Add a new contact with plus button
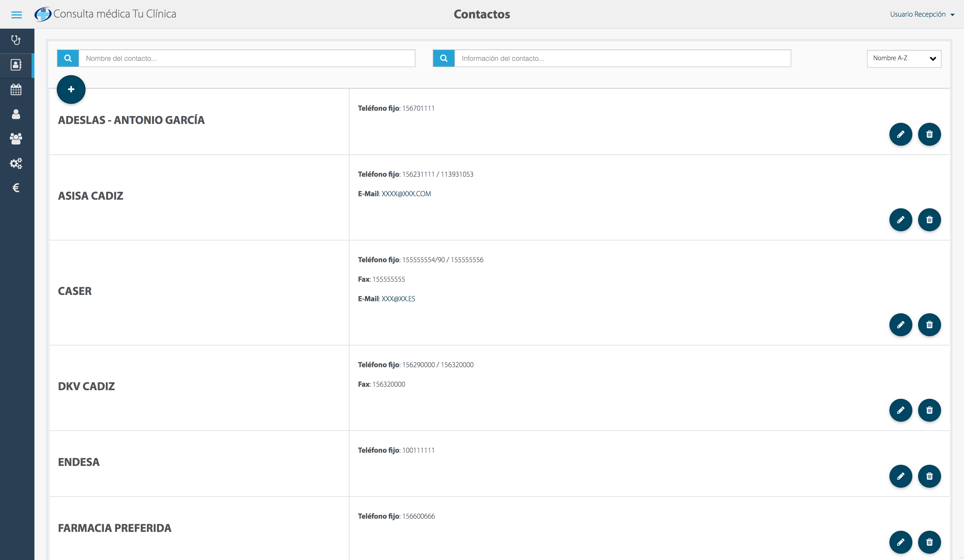964x560 pixels. [71, 90]
